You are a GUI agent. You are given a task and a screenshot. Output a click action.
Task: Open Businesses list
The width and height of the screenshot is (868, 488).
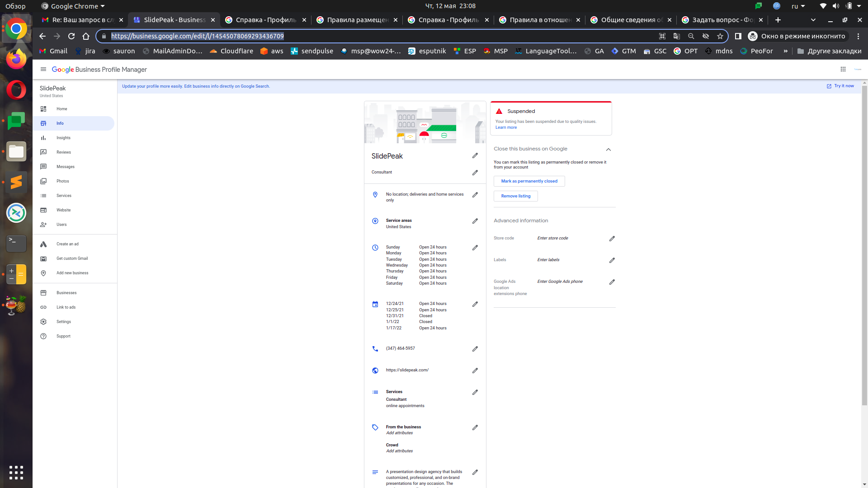[73, 293]
